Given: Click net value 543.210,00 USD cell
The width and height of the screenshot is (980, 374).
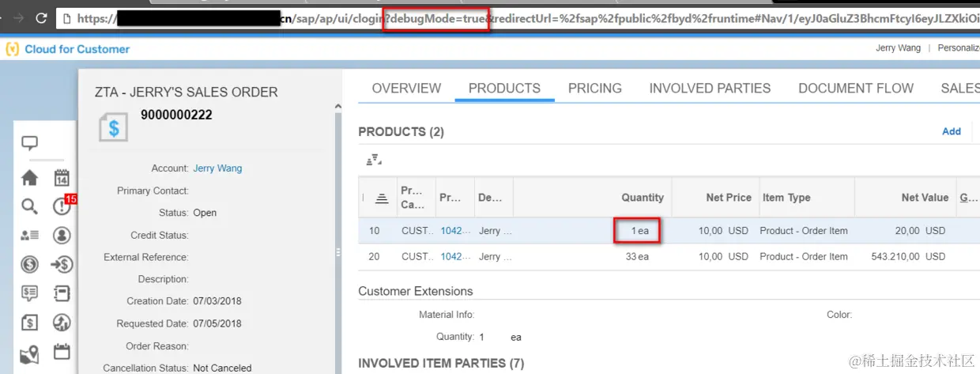Looking at the screenshot, I should click(906, 256).
